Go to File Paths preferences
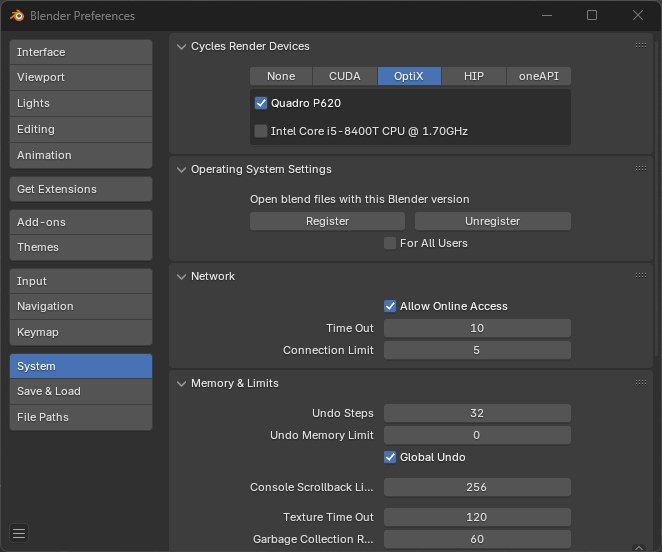The image size is (662, 552). [x=81, y=417]
